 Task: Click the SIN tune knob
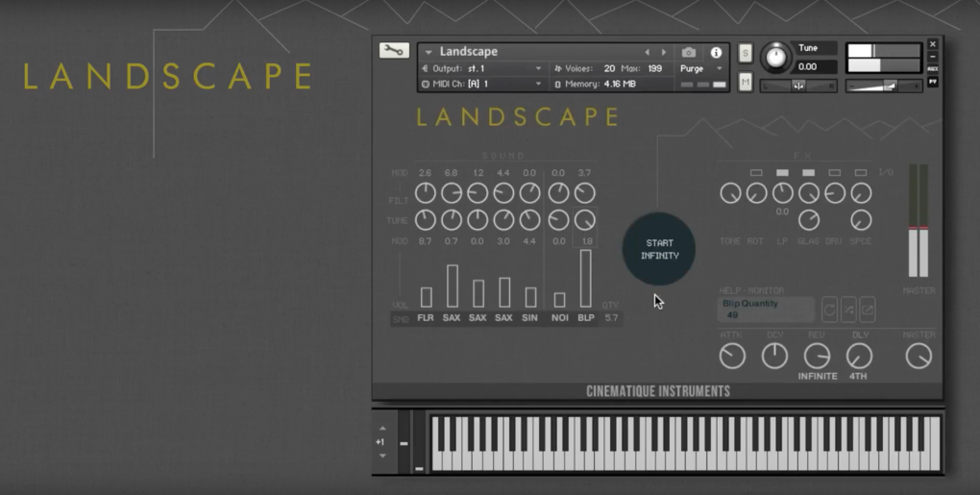(x=529, y=220)
